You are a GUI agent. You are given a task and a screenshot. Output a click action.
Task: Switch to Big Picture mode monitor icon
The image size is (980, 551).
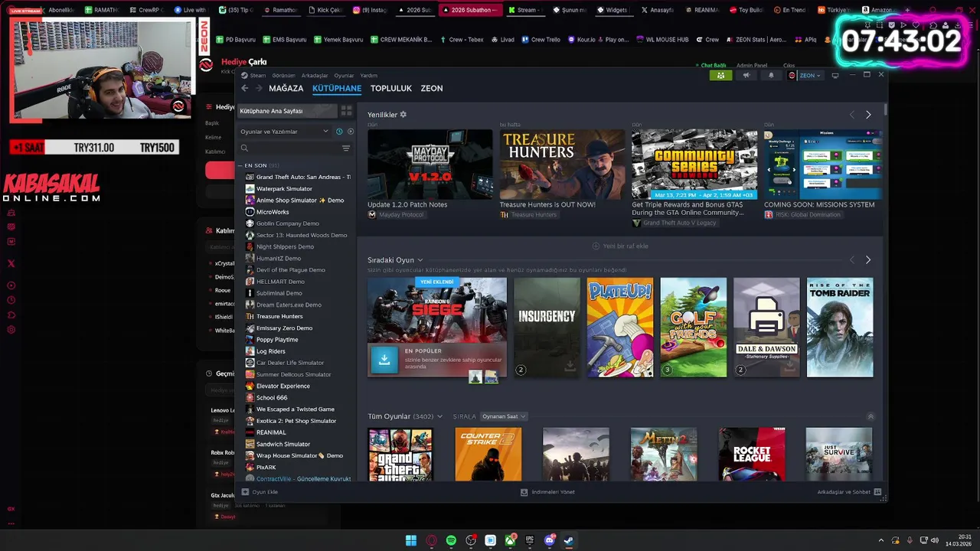(x=835, y=75)
